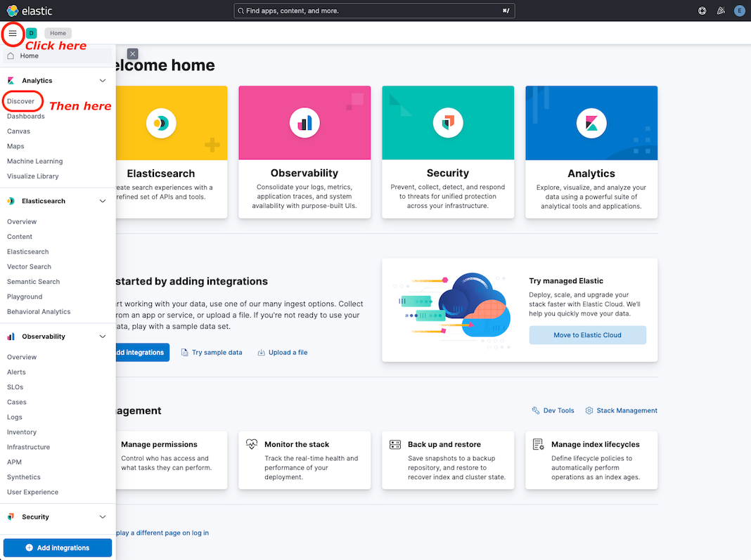
Task: Open the Playground in the Elasticsearch section
Action: (x=25, y=297)
